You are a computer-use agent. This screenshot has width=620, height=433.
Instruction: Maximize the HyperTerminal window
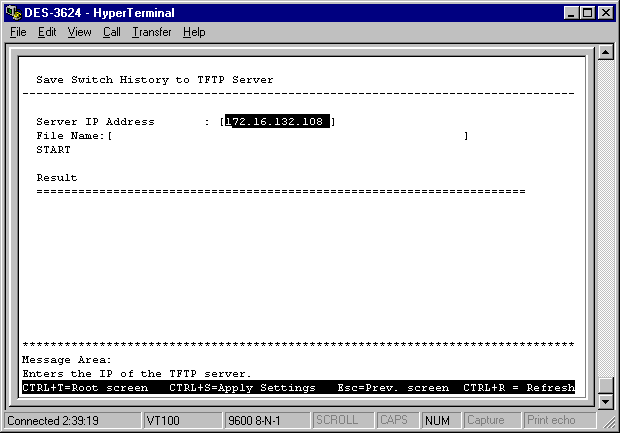587,11
